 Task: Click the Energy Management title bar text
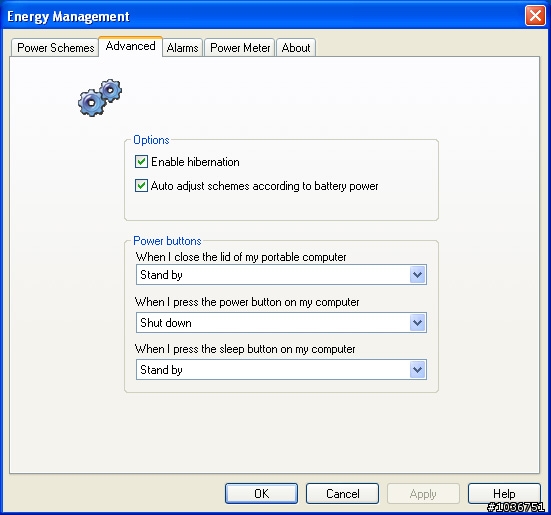[68, 17]
